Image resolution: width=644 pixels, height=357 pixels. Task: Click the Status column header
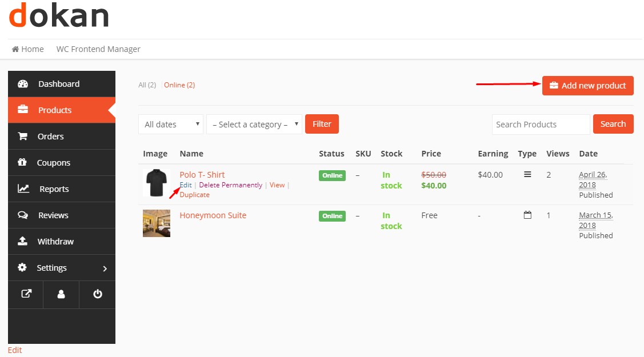[x=331, y=154]
